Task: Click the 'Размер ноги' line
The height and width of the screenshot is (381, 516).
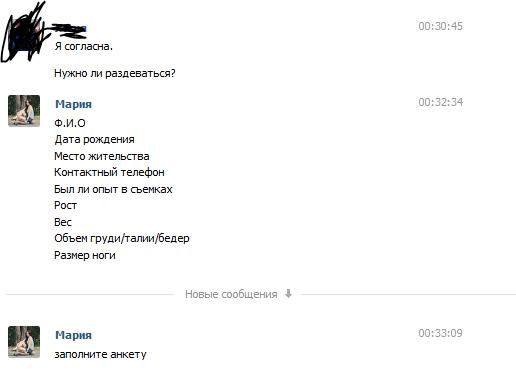Action: 85,255
